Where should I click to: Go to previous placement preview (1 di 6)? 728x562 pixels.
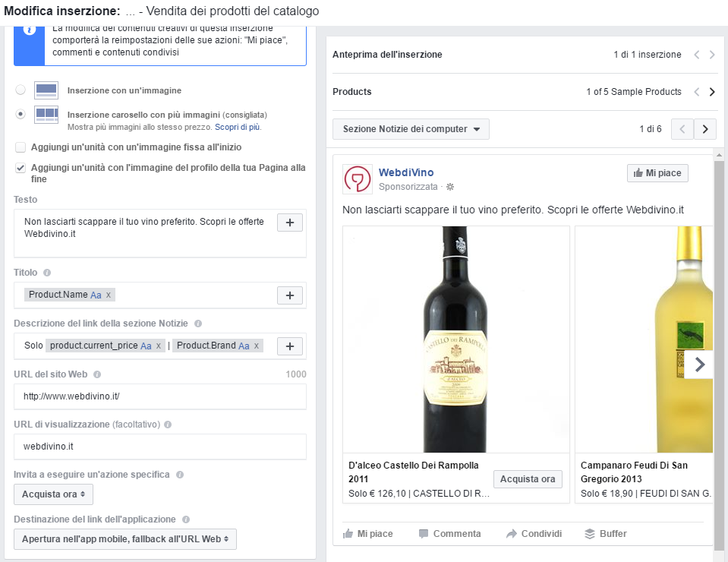(682, 129)
